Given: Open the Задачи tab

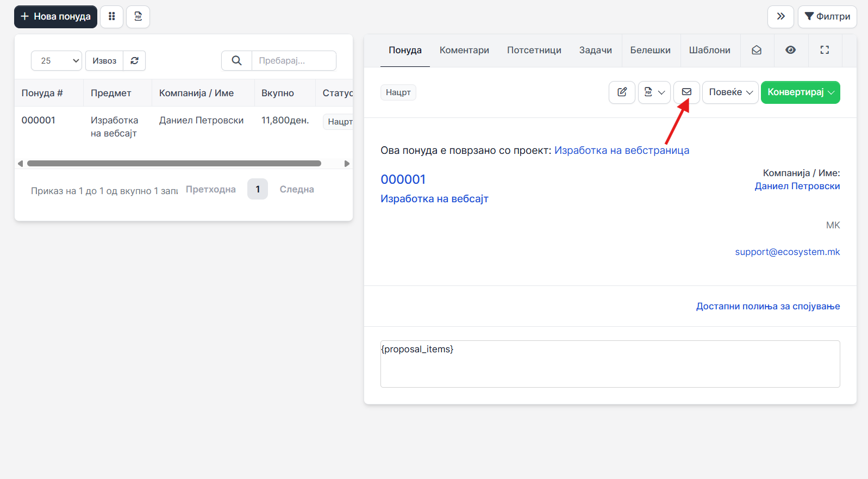Looking at the screenshot, I should (x=595, y=50).
